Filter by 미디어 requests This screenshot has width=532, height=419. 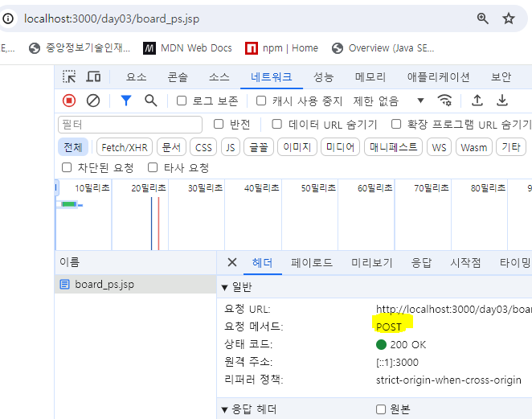tap(340, 147)
